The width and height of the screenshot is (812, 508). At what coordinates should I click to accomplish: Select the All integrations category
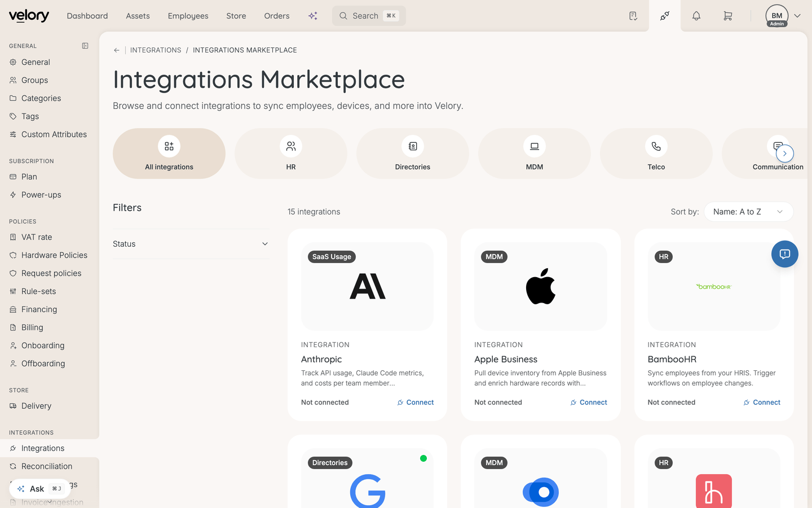pyautogui.click(x=169, y=154)
